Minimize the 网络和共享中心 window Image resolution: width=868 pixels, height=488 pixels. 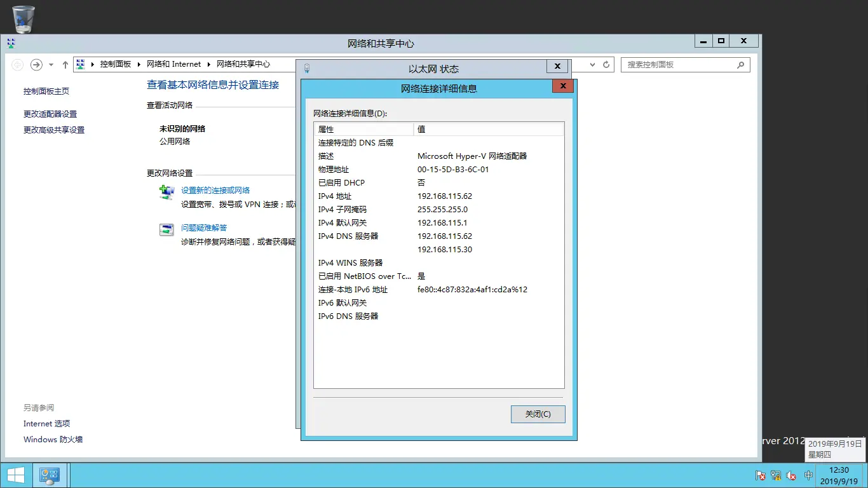click(703, 41)
